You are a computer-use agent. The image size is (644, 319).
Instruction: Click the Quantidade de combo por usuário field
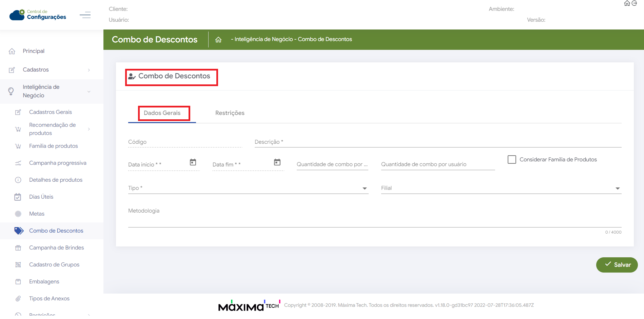[x=438, y=164]
